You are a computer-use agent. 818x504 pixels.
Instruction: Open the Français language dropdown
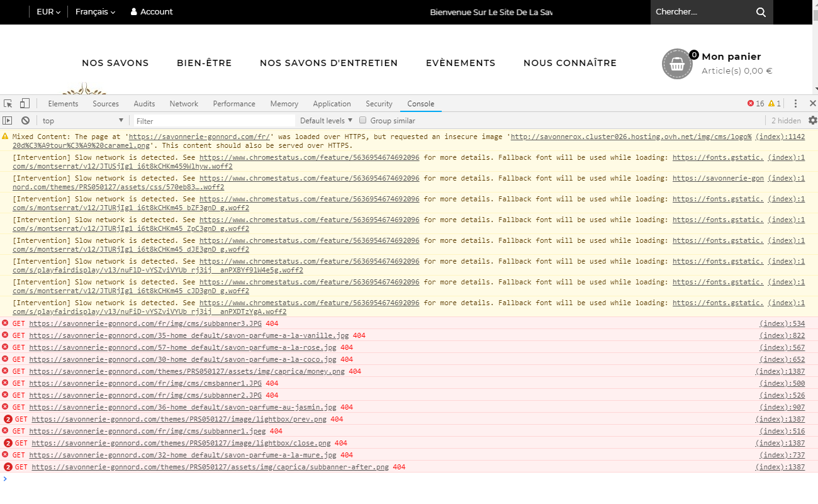pos(95,12)
